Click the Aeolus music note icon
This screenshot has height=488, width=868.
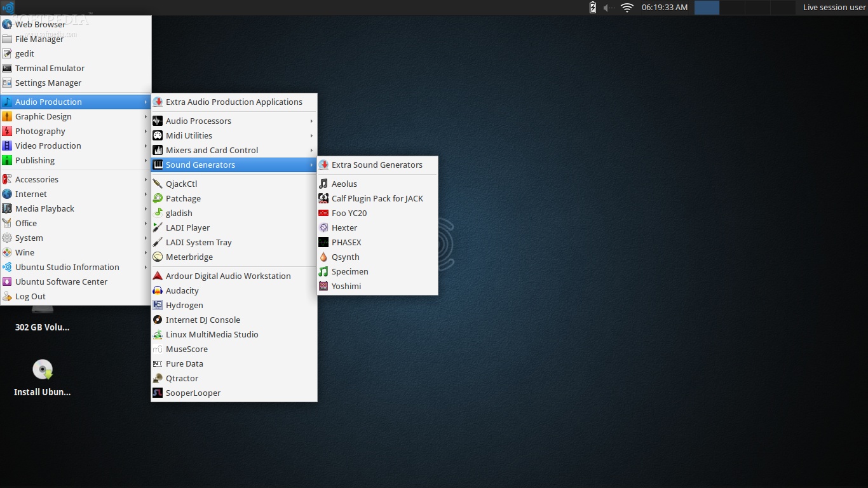[x=323, y=184]
